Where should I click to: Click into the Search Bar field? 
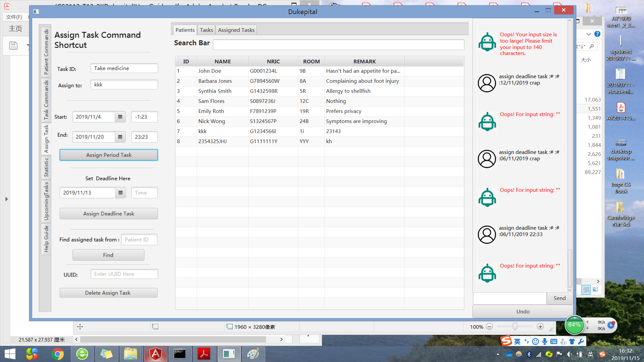point(338,44)
